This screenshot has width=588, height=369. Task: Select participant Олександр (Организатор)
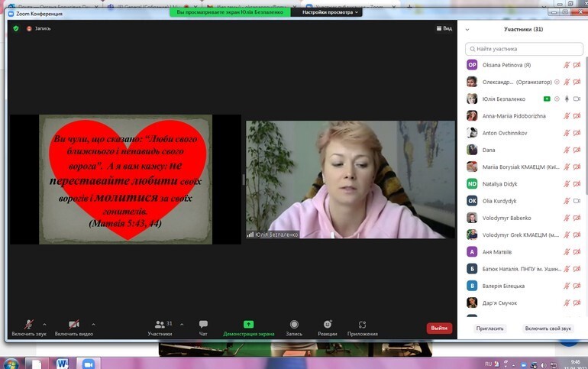(524, 82)
